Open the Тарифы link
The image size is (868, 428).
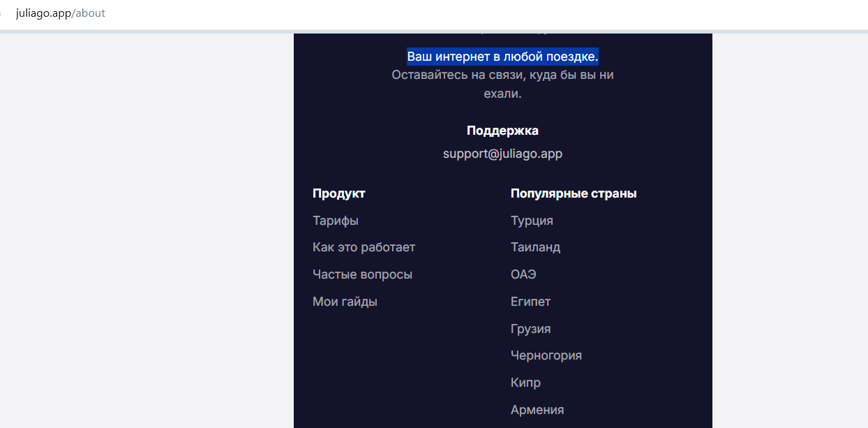(x=336, y=221)
